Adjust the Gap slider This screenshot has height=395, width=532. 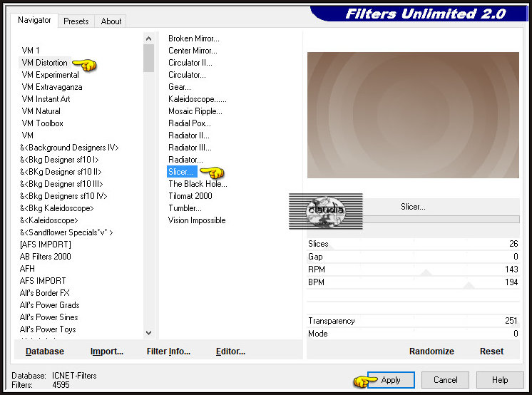(x=413, y=257)
